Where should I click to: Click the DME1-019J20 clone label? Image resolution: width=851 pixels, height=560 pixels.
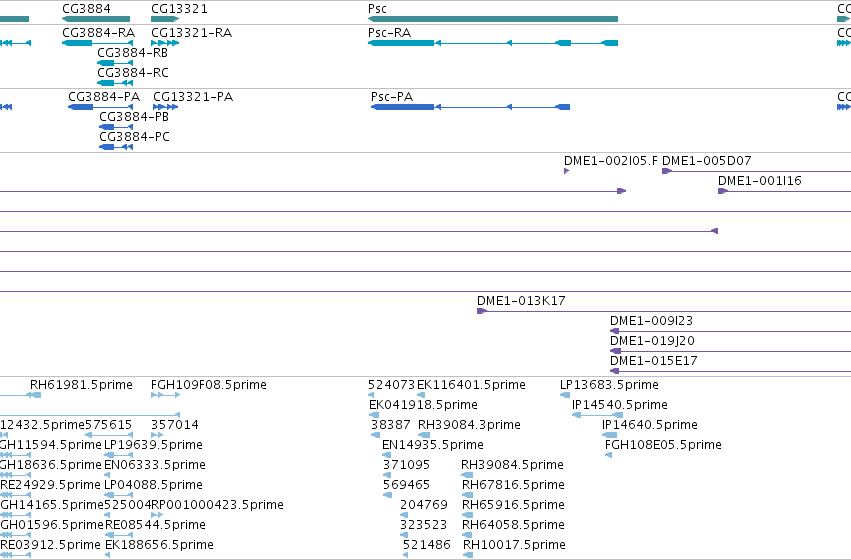point(652,341)
